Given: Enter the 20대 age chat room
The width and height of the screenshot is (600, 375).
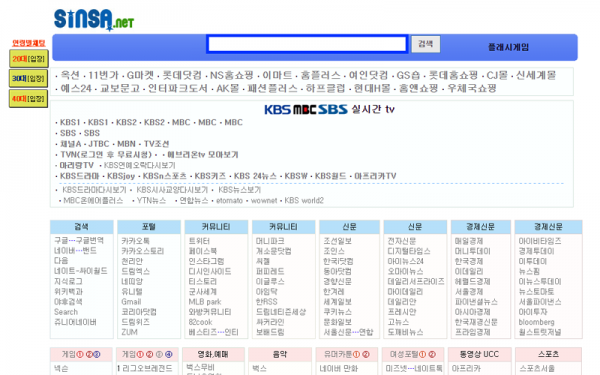Looking at the screenshot, I should [x=29, y=59].
